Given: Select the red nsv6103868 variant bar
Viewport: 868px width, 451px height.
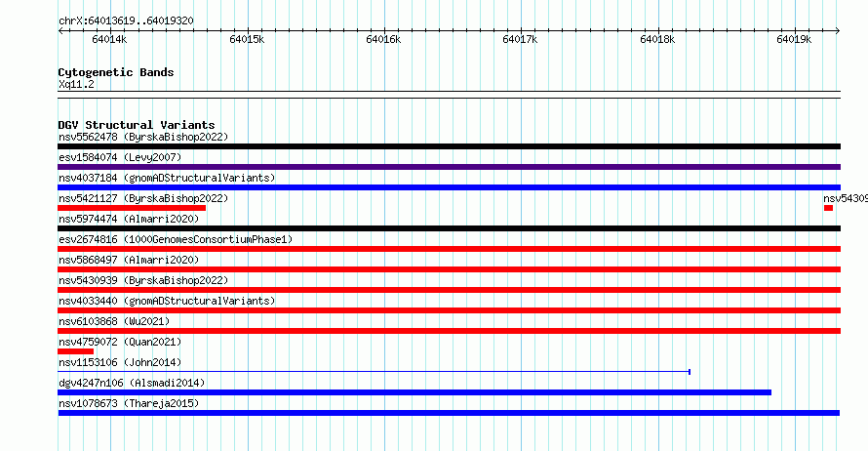Looking at the screenshot, I should tap(449, 331).
